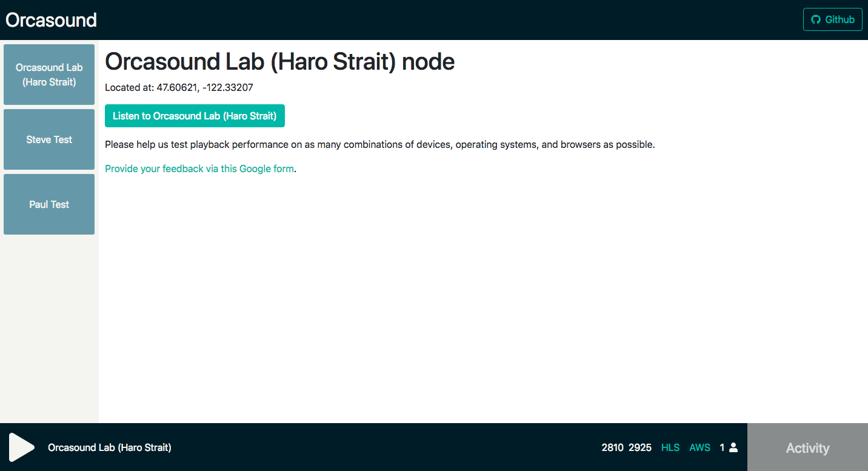The width and height of the screenshot is (868, 471).
Task: Click the Github button label text
Action: coord(840,19)
